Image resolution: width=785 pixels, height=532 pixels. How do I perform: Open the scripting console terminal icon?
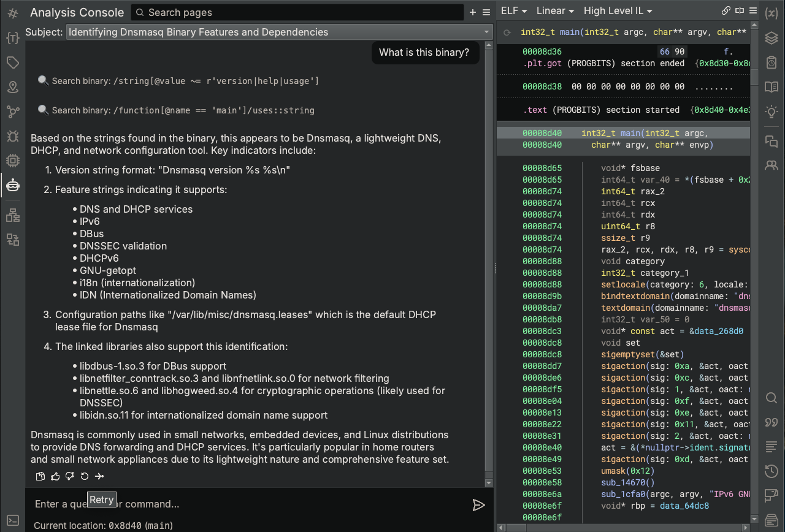coord(12,520)
